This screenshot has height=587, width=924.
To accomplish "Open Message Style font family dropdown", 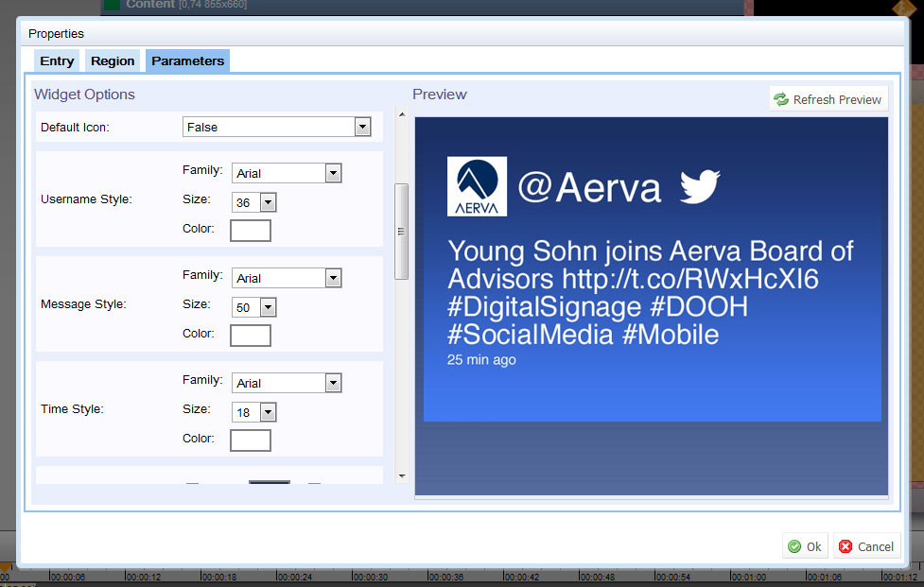I will [287, 278].
